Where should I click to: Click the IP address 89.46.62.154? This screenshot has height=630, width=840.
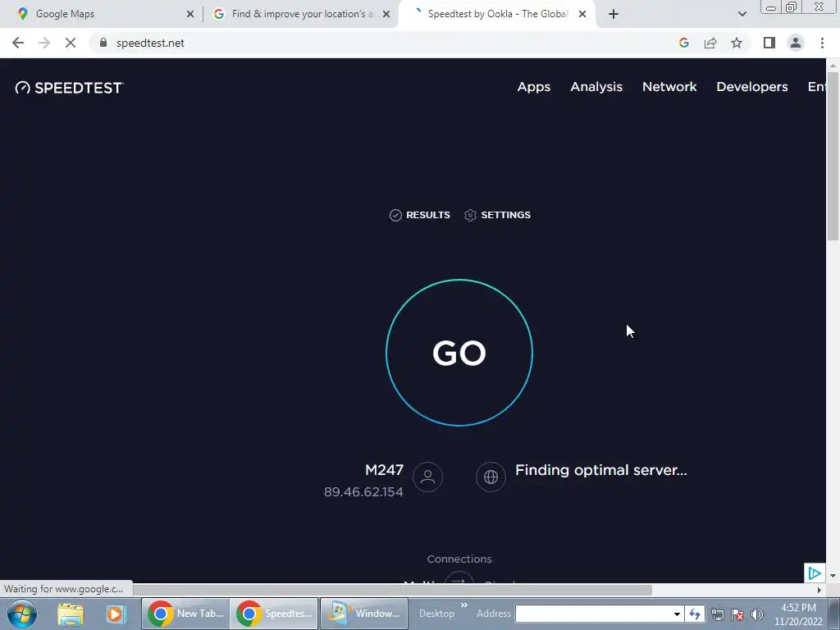tap(363, 492)
